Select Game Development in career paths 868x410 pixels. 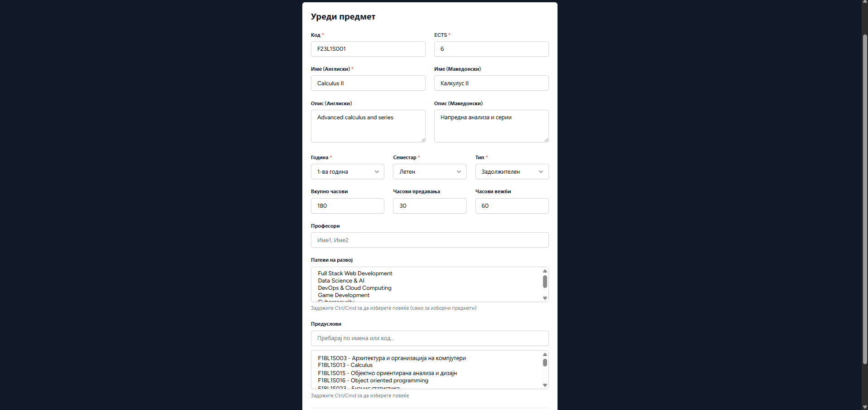(344, 295)
